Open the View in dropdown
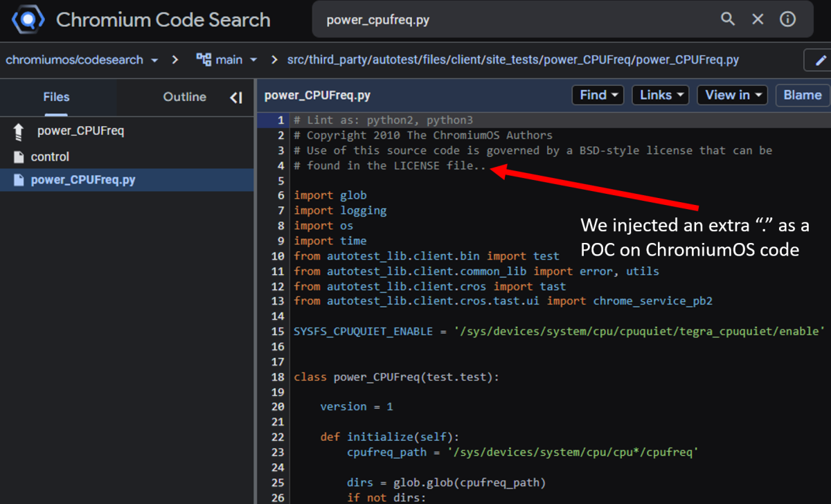The image size is (831, 504). (732, 95)
